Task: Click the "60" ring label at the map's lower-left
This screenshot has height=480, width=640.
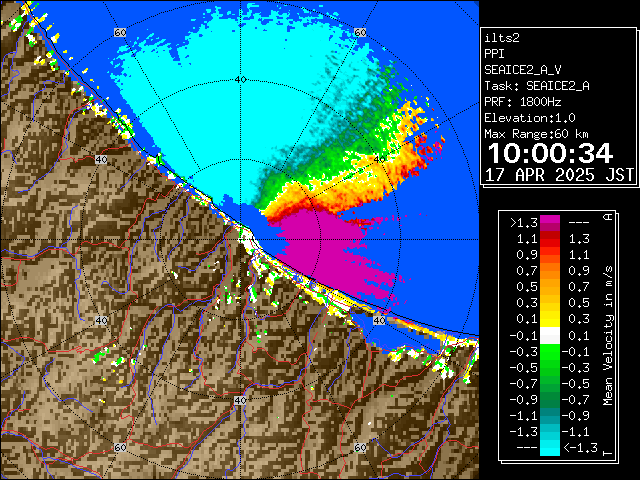Action: tap(120, 447)
